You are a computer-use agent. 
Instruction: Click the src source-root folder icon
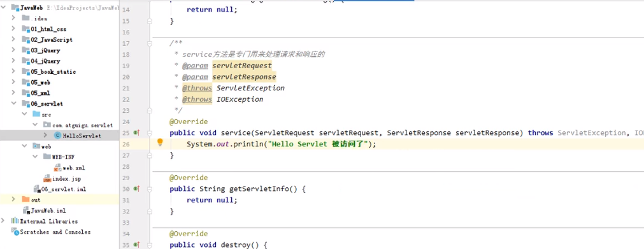(x=36, y=114)
